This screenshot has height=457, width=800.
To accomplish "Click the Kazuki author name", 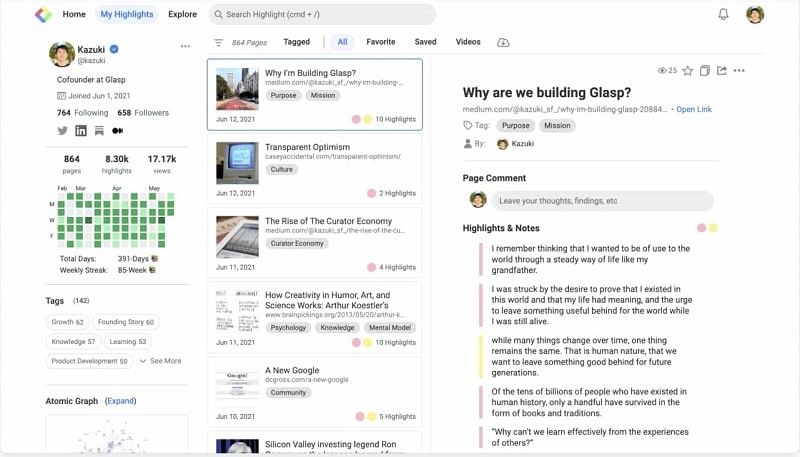I will [x=522, y=144].
